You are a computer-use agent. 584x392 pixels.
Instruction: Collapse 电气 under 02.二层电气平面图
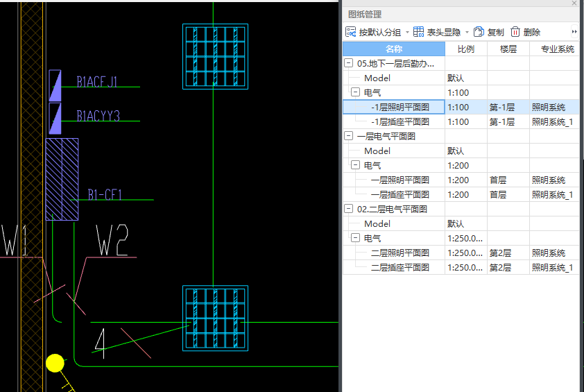pos(355,238)
